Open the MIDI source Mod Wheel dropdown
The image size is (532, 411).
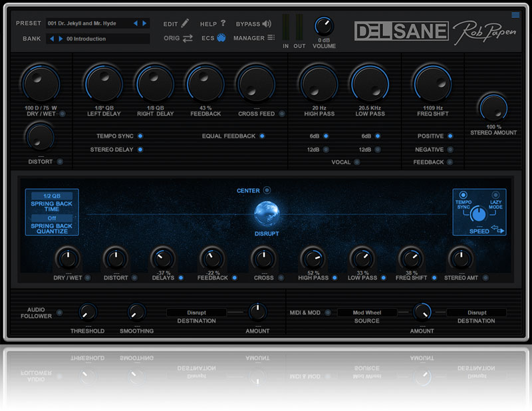tap(366, 313)
